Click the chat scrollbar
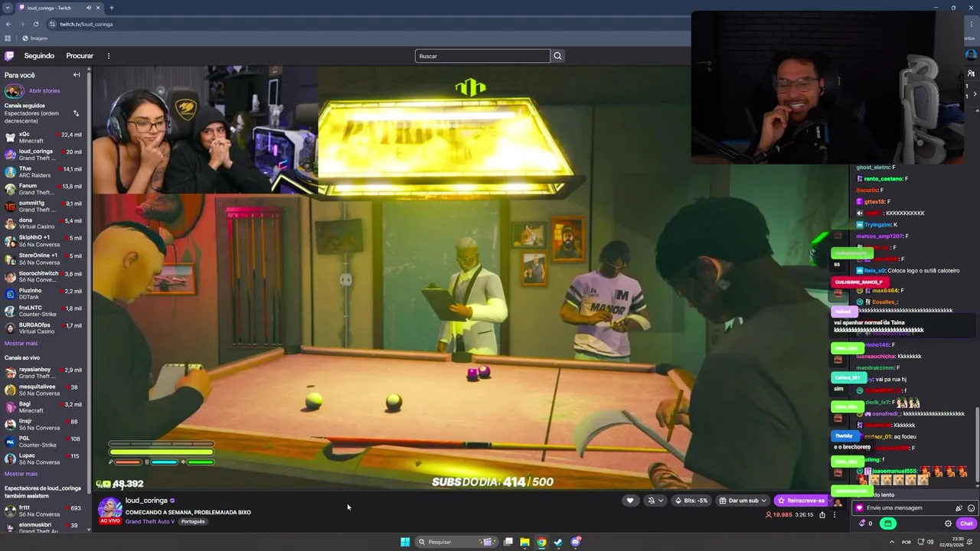This screenshot has height=551, width=980. tap(977, 444)
